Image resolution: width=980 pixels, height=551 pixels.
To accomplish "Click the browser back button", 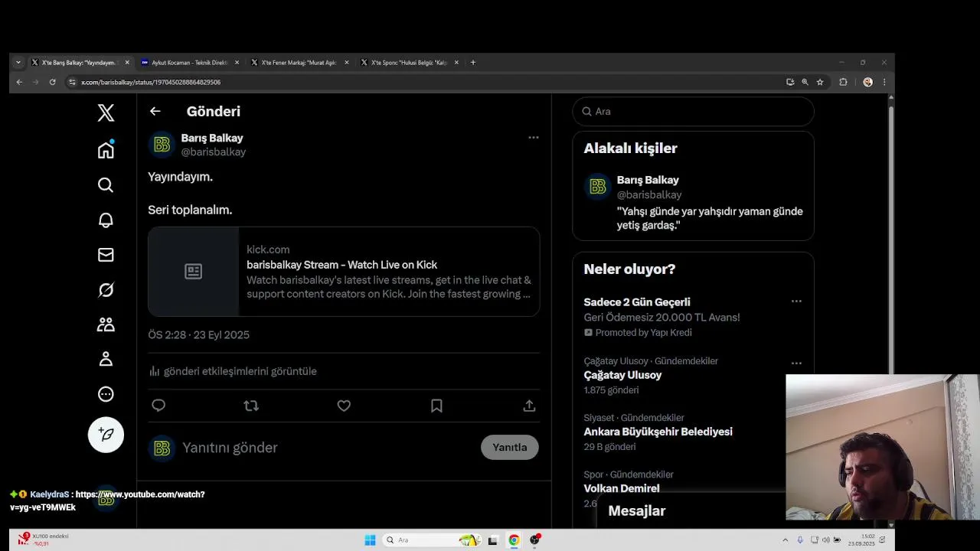I will pos(19,82).
